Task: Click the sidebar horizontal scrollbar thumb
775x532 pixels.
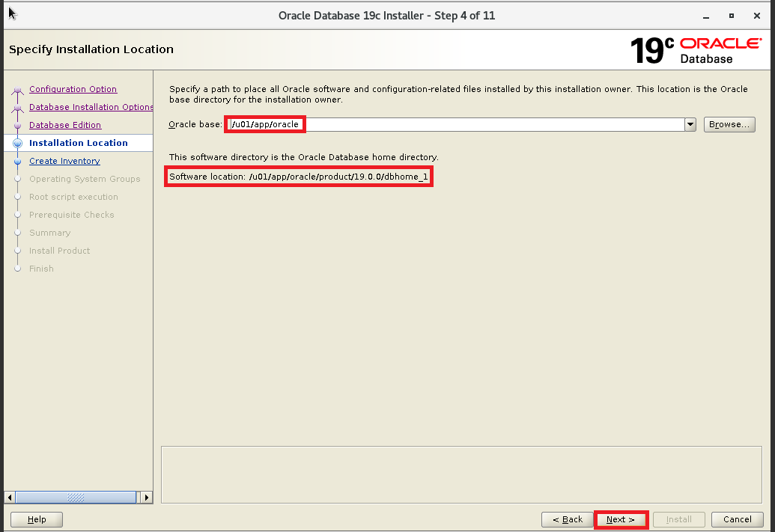Action: pyautogui.click(x=76, y=498)
